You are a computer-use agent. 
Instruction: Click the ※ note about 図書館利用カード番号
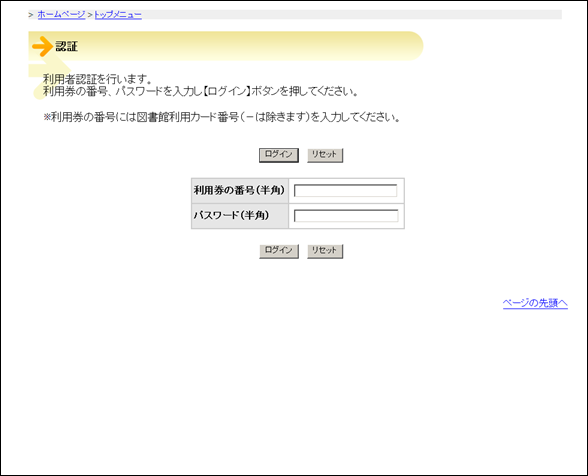[x=222, y=117]
